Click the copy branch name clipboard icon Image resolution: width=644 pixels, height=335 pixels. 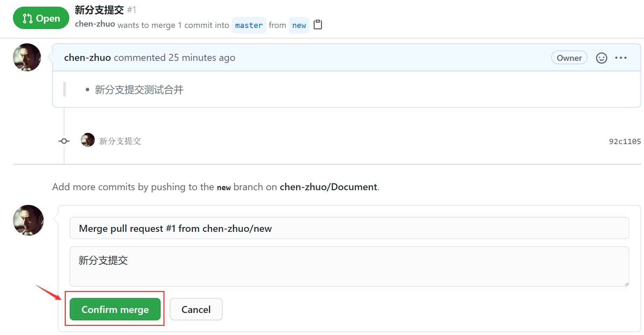pos(318,25)
